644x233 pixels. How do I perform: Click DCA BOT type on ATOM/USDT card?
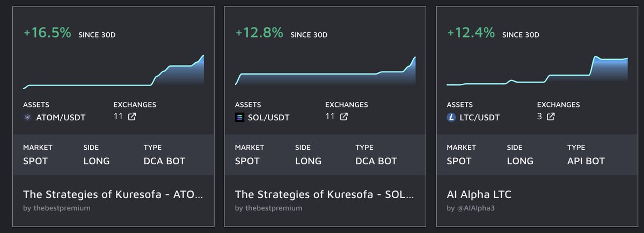tap(165, 161)
